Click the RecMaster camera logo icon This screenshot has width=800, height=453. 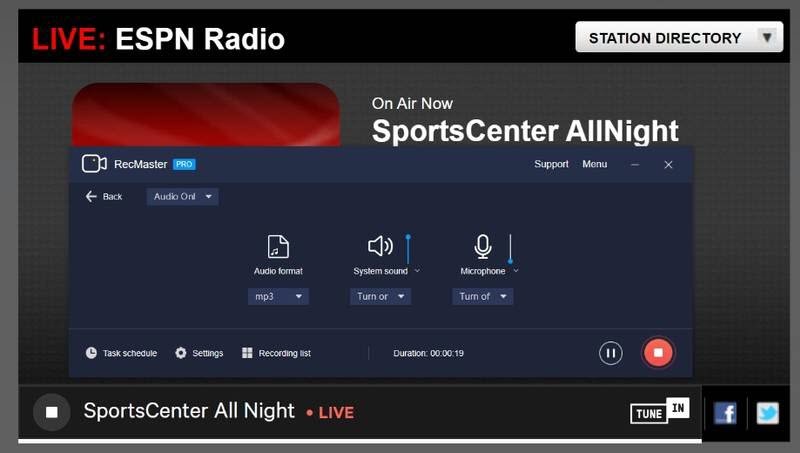(94, 164)
